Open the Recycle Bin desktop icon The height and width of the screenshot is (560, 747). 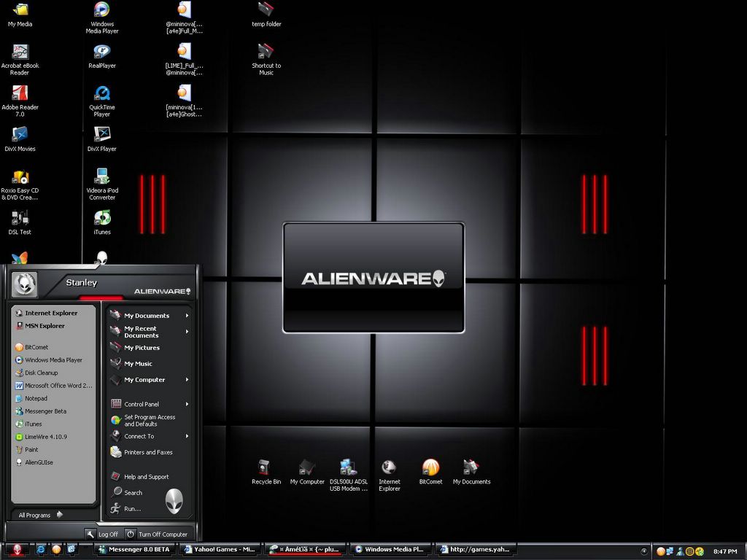click(x=266, y=472)
